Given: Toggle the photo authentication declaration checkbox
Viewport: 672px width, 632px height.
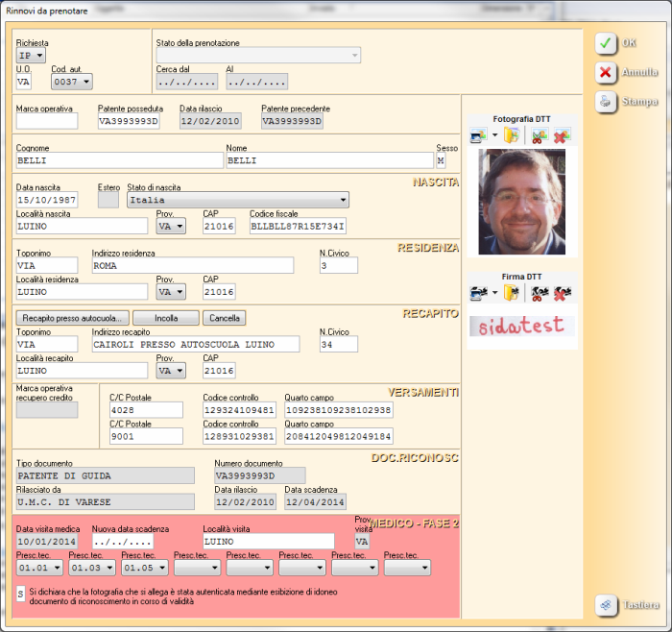Looking at the screenshot, I should point(22,595).
